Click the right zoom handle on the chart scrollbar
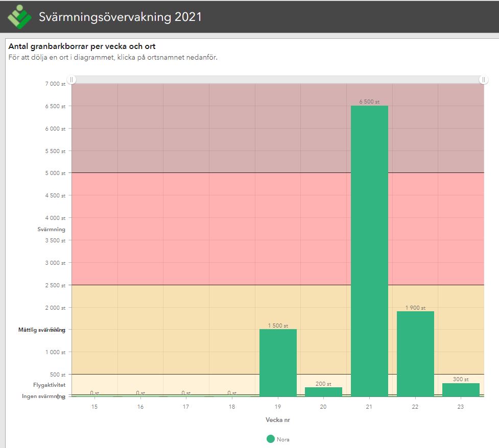The width and height of the screenshot is (499, 448). (x=483, y=80)
